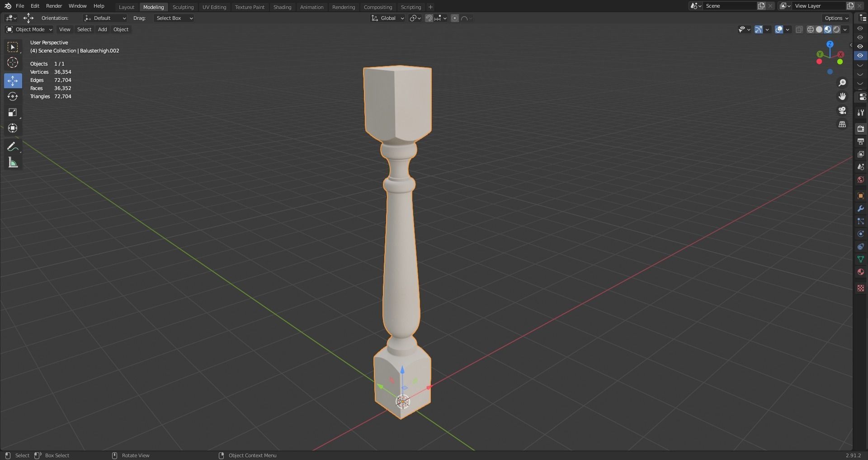The image size is (868, 460).
Task: Toggle proportional editing
Action: (455, 18)
